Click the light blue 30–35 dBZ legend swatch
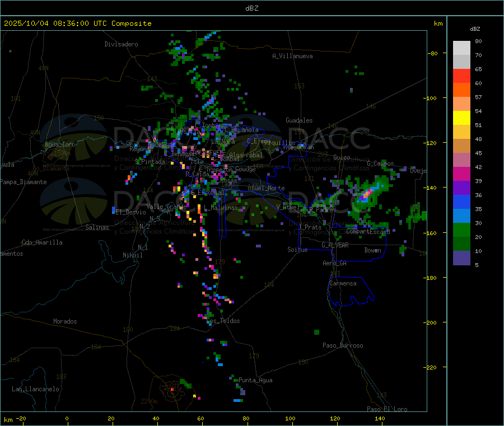 point(461,216)
